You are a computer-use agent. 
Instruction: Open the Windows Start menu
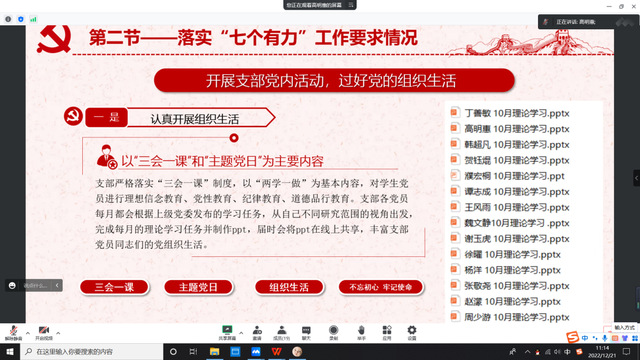pos(10,351)
